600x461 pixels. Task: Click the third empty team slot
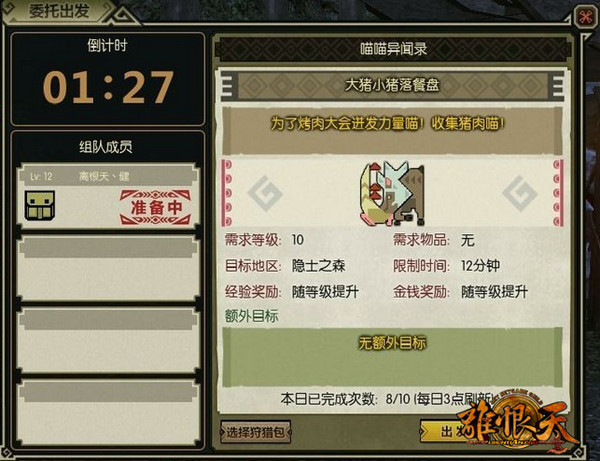(108, 340)
